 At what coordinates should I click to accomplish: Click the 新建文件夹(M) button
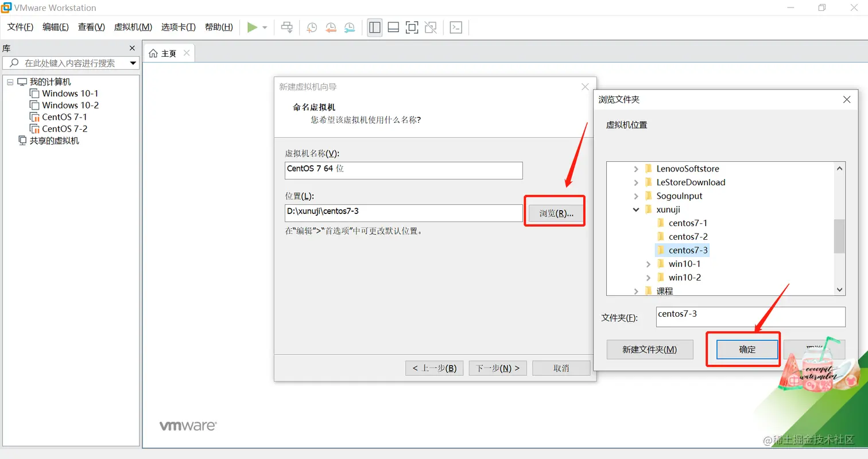[650, 349]
